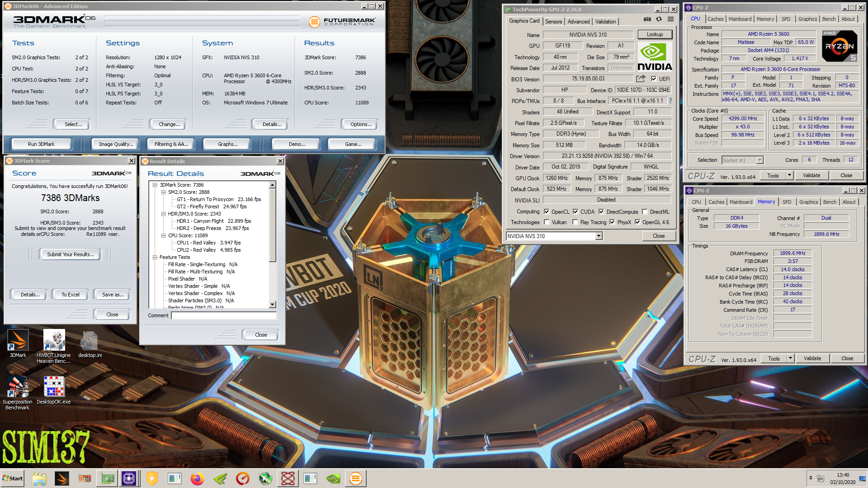Click the Run 3DMark button

(41, 144)
